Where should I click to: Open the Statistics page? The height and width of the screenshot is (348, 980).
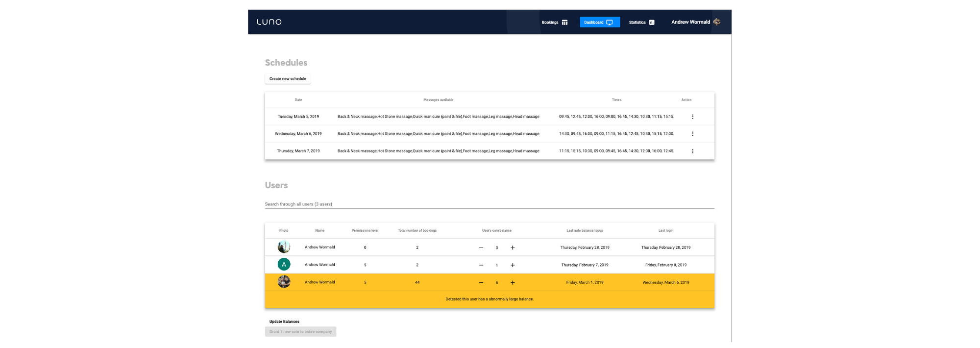point(642,22)
